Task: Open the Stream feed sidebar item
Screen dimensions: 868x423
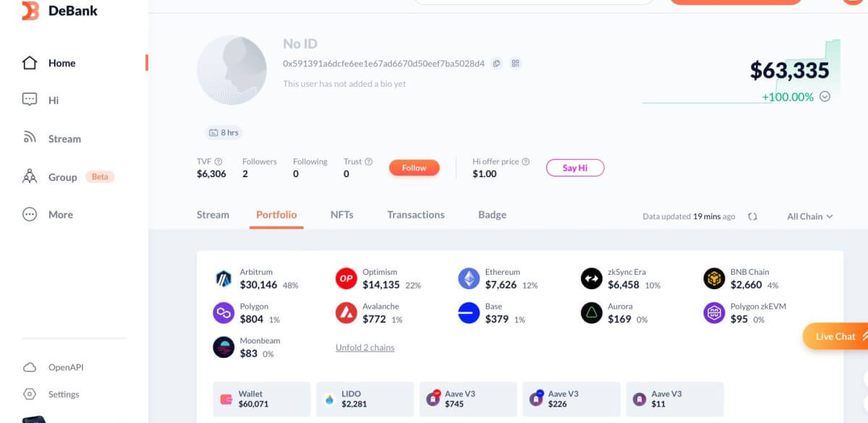Action: (64, 139)
